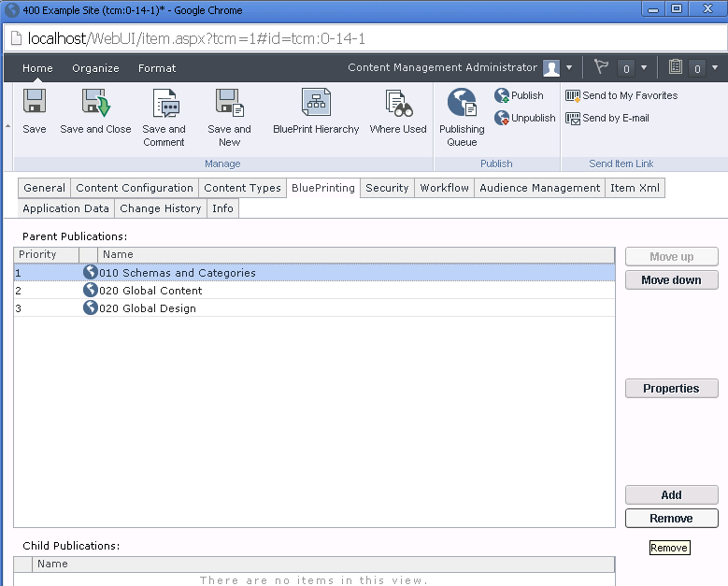Click the Where Used binoculars icon
Viewport: 728px width, 586px height.
pos(399,103)
